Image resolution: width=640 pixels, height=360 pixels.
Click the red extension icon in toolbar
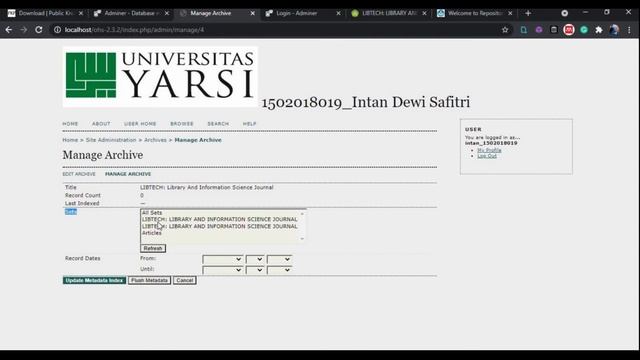[x=569, y=30]
